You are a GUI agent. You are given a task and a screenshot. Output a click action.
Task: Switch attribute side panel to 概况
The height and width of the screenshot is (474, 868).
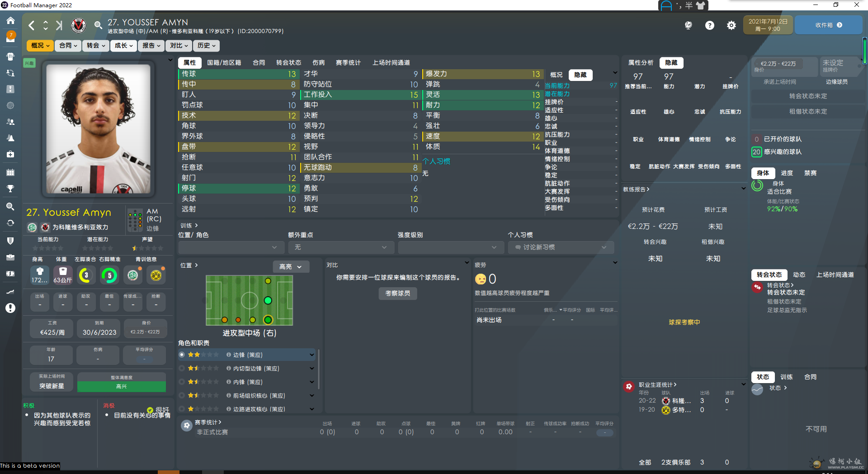[556, 75]
